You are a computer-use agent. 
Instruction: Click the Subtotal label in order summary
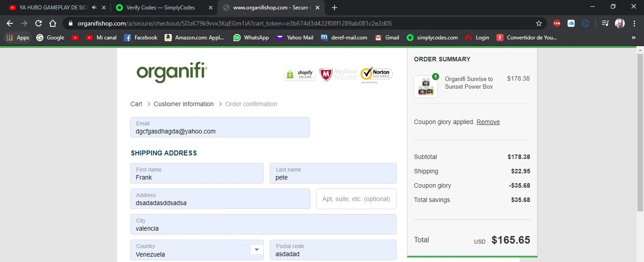[x=425, y=157]
